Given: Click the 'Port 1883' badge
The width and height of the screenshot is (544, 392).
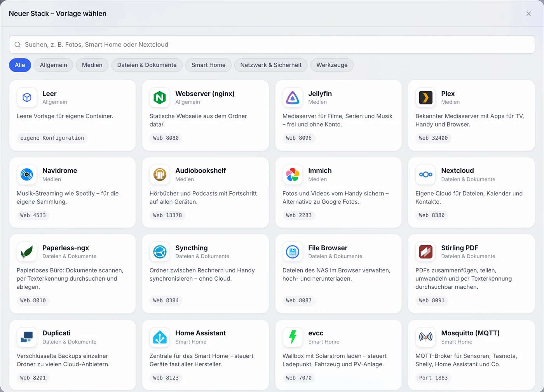Looking at the screenshot, I should click(x=433, y=378).
